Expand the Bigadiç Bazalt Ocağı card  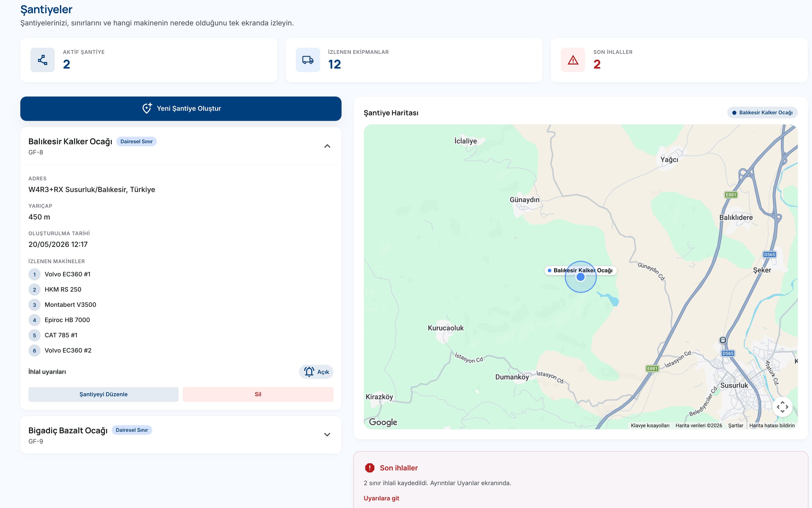point(327,435)
